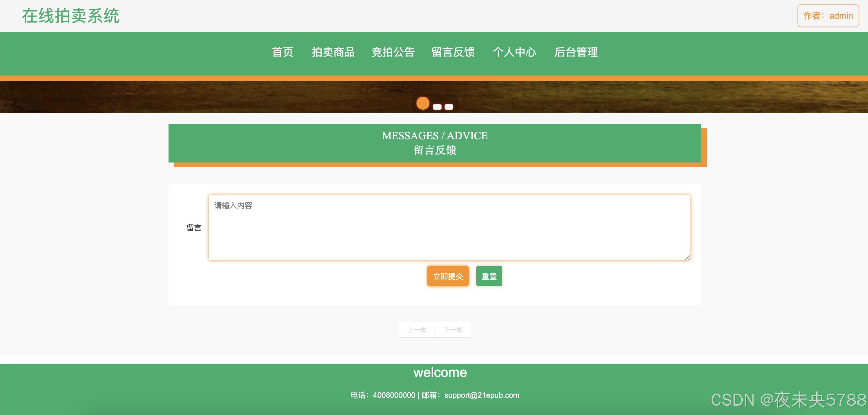Go to 拍卖商品 page
The height and width of the screenshot is (415, 868).
[333, 52]
